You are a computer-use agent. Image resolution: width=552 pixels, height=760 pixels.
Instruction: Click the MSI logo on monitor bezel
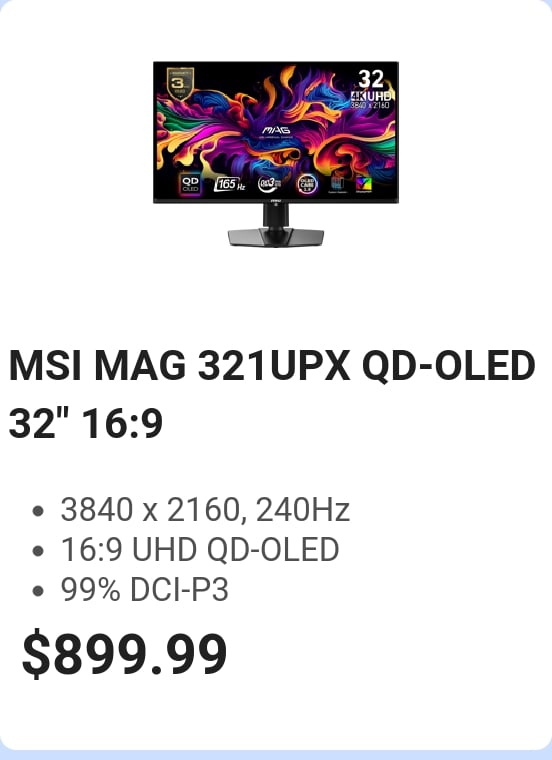(276, 199)
